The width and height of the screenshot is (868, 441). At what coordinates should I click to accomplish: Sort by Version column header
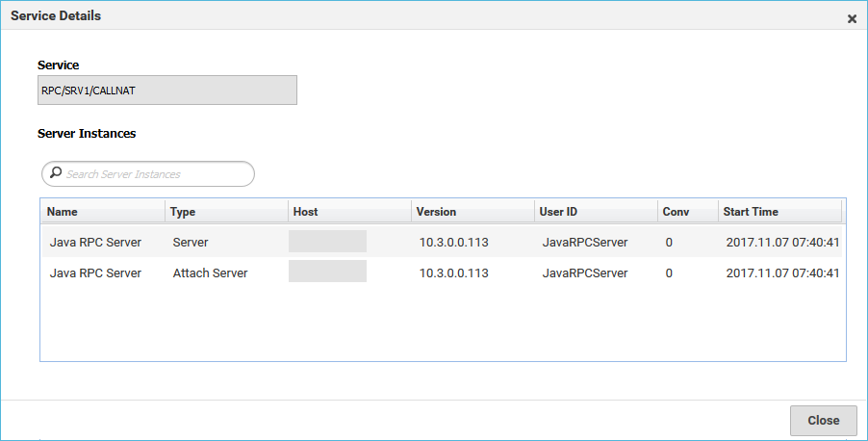472,212
